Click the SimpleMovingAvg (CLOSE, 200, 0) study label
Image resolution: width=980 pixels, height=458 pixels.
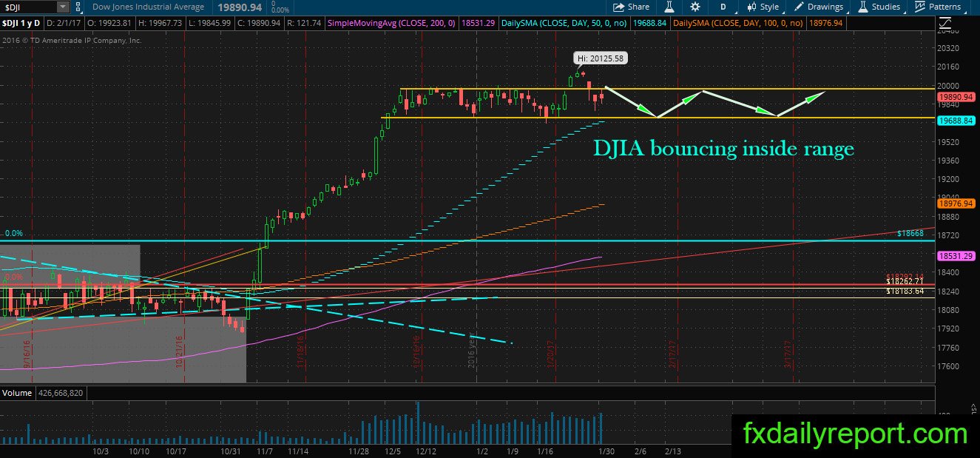(392, 23)
